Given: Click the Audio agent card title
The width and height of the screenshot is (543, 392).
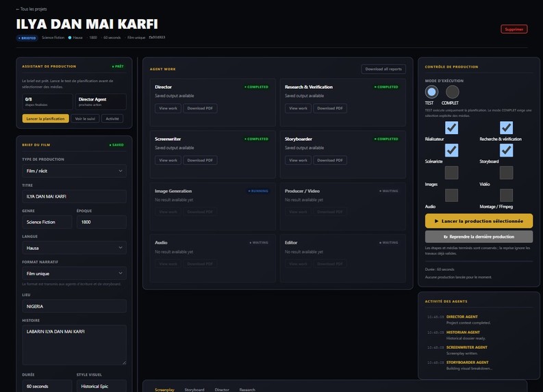Looking at the screenshot, I should click(161, 243).
